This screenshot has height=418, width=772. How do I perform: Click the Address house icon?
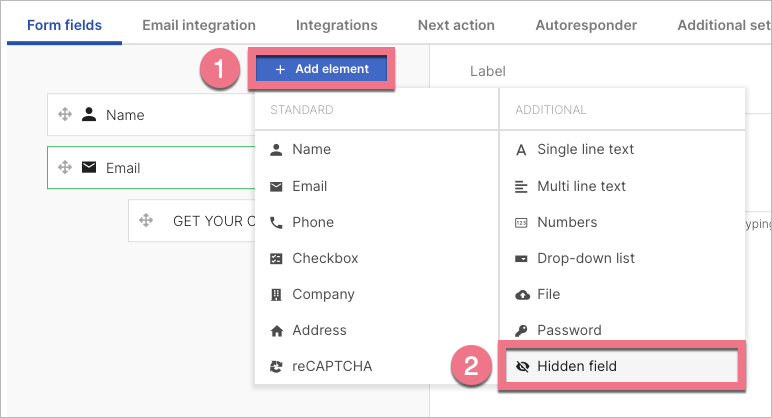(x=277, y=331)
